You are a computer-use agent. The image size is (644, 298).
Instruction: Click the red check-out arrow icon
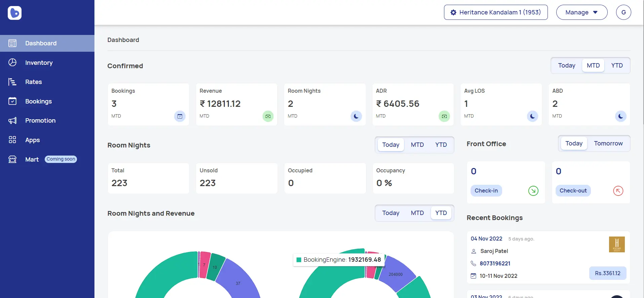618,191
